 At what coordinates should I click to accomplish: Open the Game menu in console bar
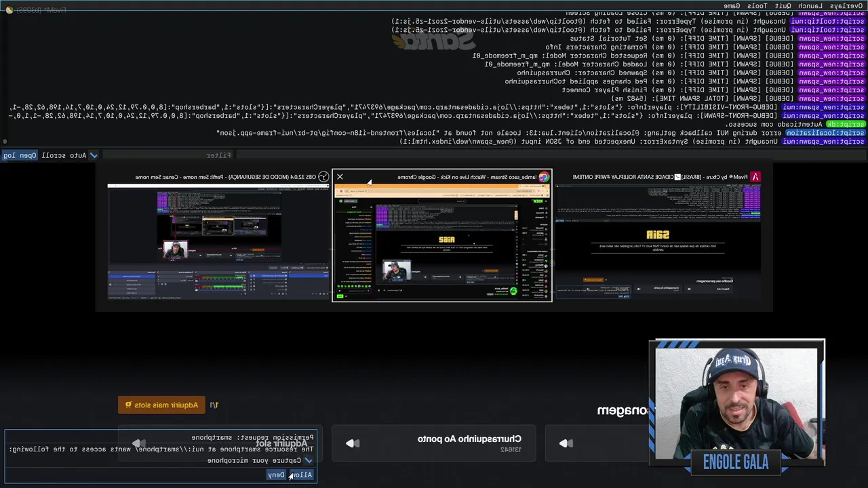coord(732,5)
